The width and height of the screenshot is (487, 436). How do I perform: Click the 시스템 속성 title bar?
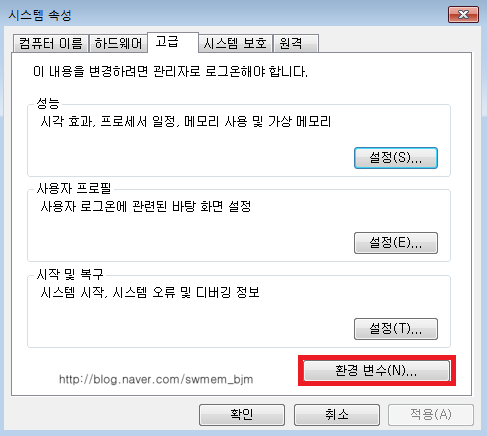click(x=227, y=15)
